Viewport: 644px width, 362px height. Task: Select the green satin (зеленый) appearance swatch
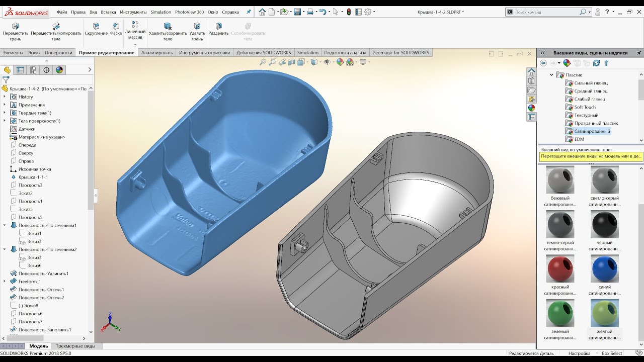pos(560,313)
